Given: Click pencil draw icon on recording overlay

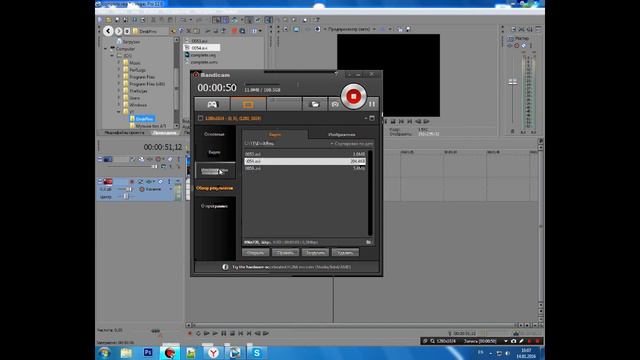Looking at the screenshot, I should point(522,341).
